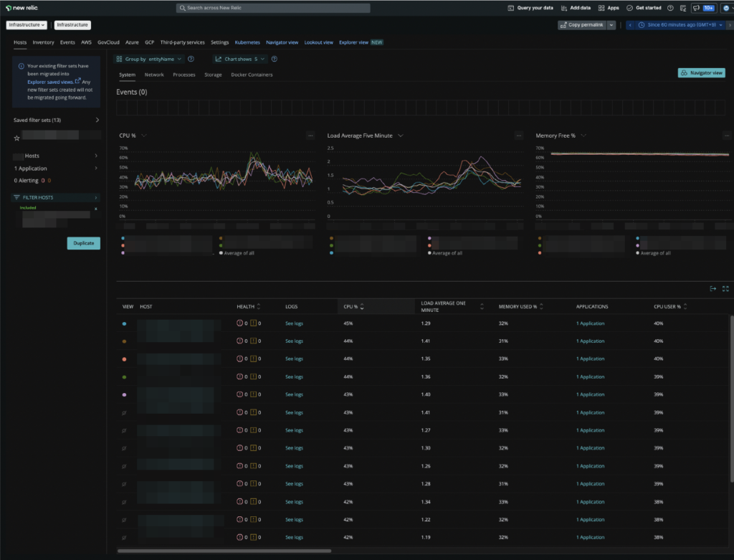Click Average of all legend under Memory Free %

654,253
